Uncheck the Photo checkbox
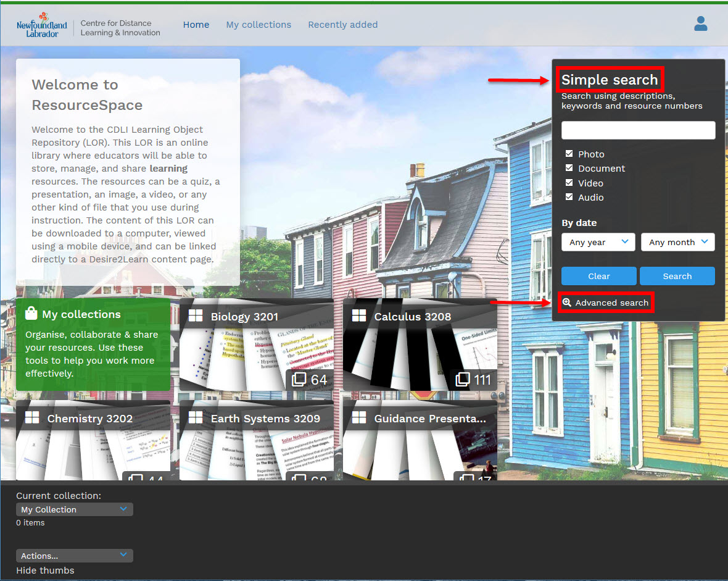This screenshot has height=581, width=728. (x=569, y=153)
